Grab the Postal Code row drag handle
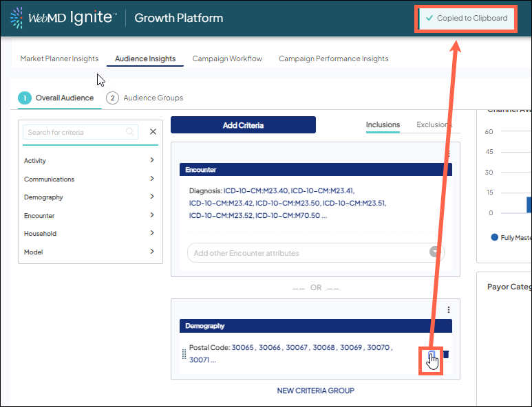This screenshot has height=407, width=532. click(x=184, y=354)
